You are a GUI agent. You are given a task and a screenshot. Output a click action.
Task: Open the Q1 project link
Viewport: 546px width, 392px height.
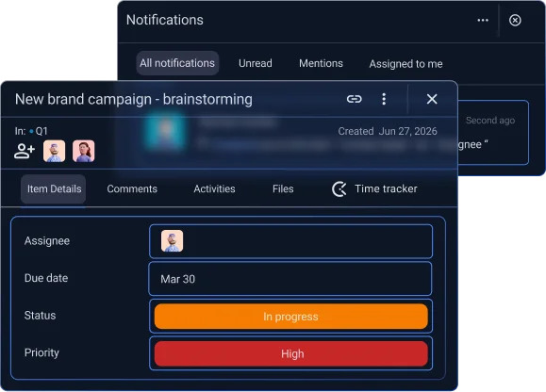[39, 131]
